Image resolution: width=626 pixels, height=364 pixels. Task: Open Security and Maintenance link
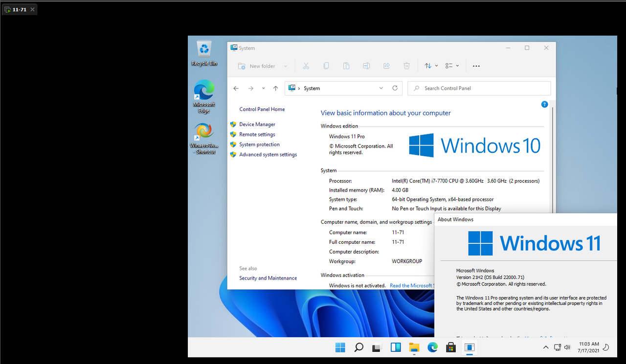click(268, 278)
